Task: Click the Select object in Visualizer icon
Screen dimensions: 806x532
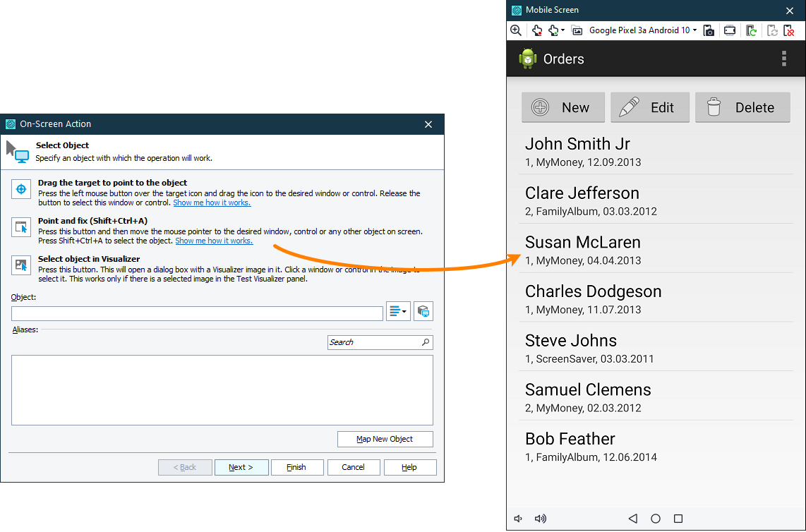Action: pos(21,265)
